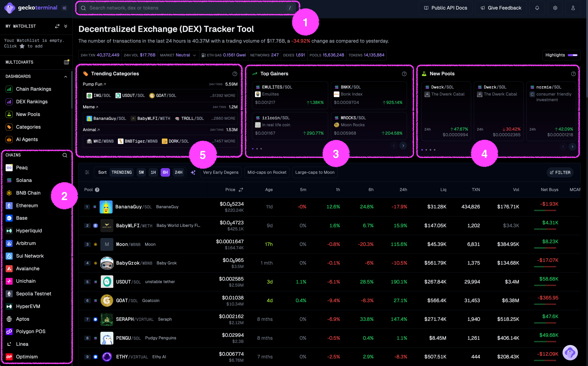Open the normie/SOL new pool card

click(x=551, y=111)
